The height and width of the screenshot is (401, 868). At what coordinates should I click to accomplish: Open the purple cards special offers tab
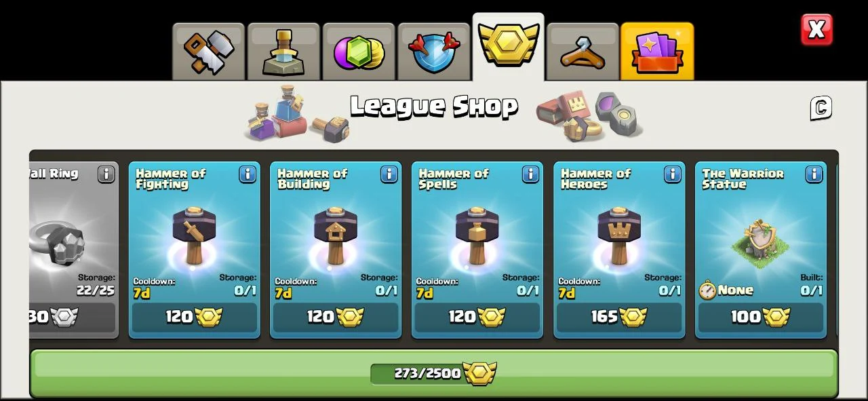[x=657, y=52]
